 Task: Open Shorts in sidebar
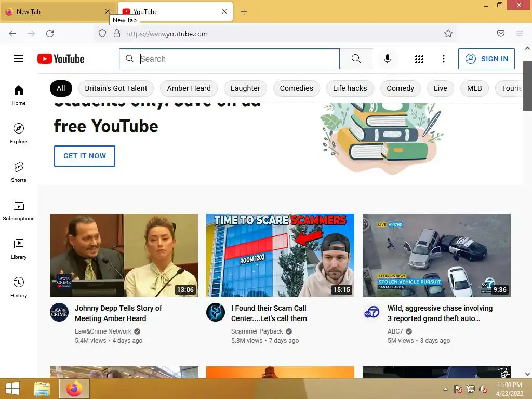(x=19, y=172)
